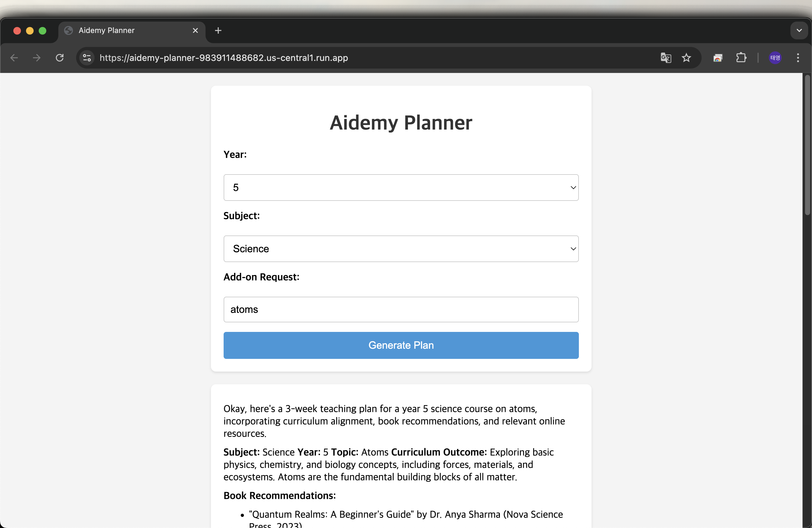Close the Aidemy Planner tab
This screenshot has width=812, height=528.
click(195, 31)
